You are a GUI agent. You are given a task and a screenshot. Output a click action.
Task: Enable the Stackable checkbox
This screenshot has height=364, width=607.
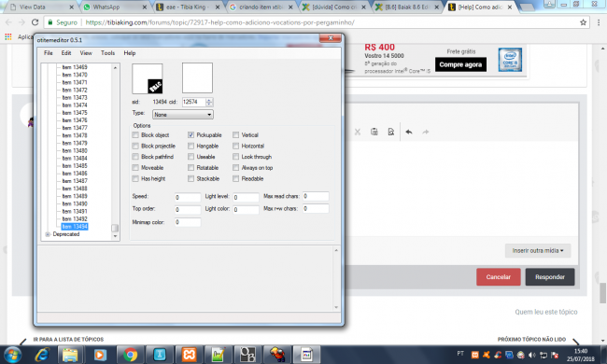click(191, 178)
